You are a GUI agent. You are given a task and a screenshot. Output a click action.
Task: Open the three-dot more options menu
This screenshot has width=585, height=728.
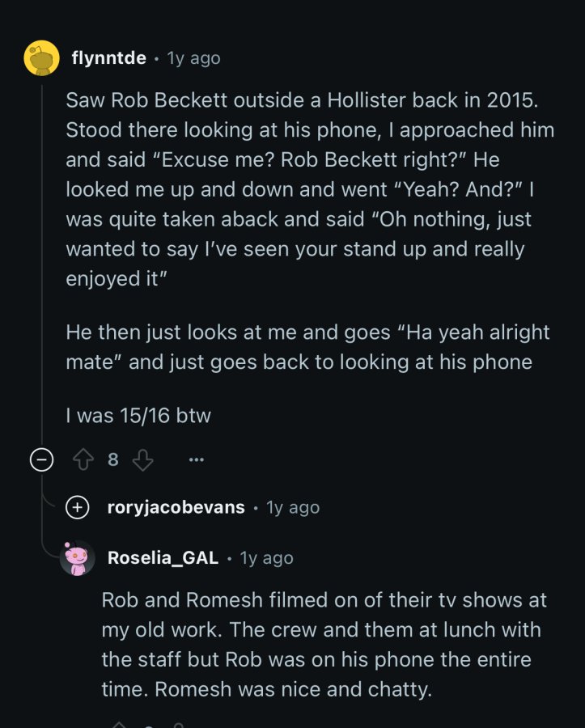coord(197,459)
